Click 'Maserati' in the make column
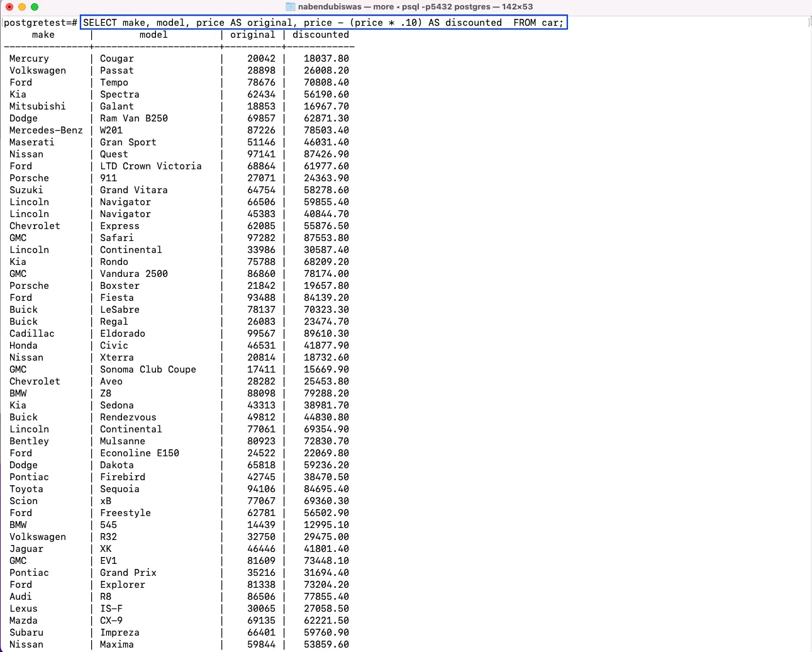812x652 pixels. tap(32, 142)
